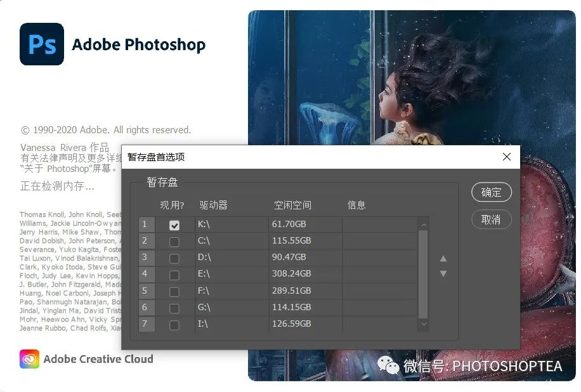
Task: Click the I:\ drive entry
Action: [x=203, y=323]
